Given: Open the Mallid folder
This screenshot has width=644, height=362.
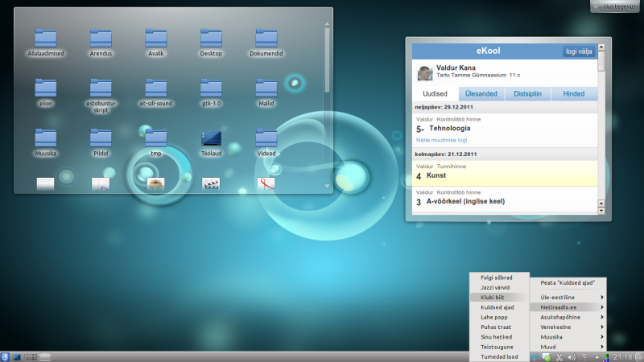Looking at the screenshot, I should tap(266, 93).
